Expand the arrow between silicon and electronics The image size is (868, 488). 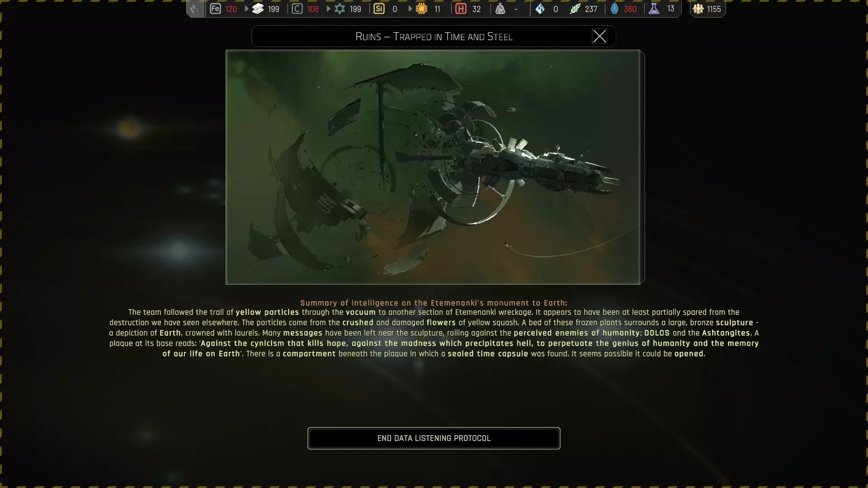410,9
